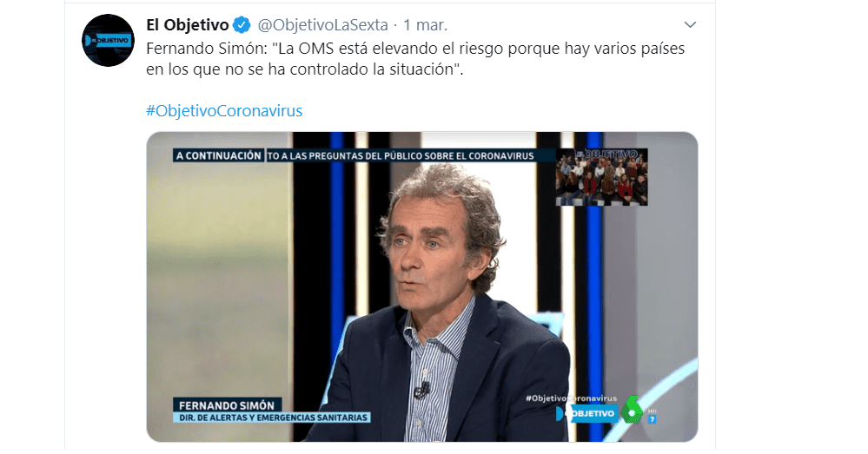This screenshot has width=868, height=454.
Task: Click the blue Objetivo logo watermark
Action: pos(586,413)
